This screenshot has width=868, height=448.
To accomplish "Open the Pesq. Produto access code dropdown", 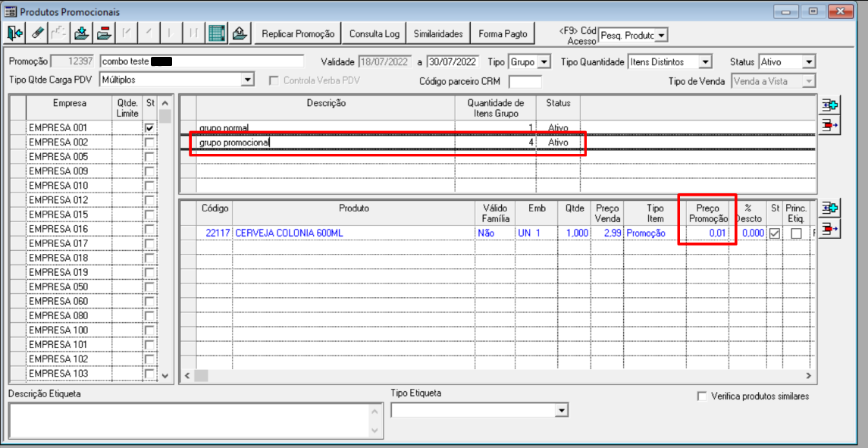I will 662,36.
